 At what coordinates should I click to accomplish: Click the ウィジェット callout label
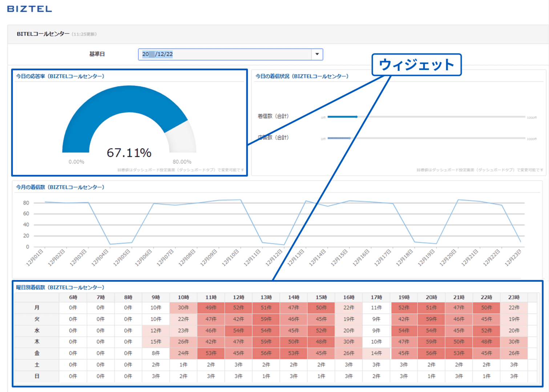pyautogui.click(x=416, y=65)
